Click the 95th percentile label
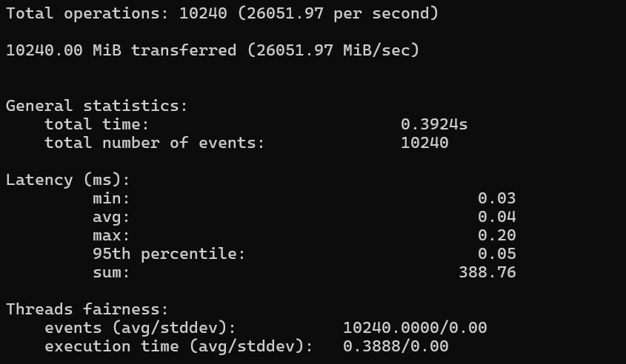Viewport: 626px width, 364px height. pyautogui.click(x=168, y=254)
